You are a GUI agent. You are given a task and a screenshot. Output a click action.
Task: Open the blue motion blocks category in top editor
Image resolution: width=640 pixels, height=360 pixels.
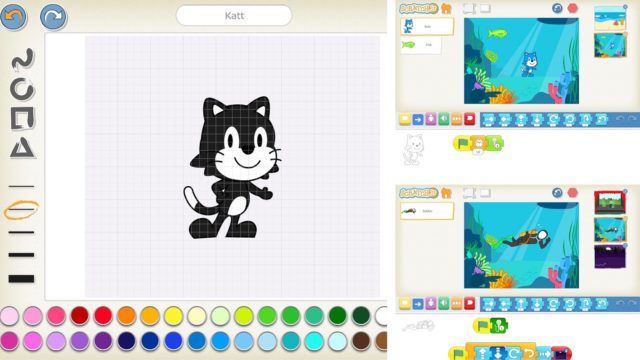418,119
